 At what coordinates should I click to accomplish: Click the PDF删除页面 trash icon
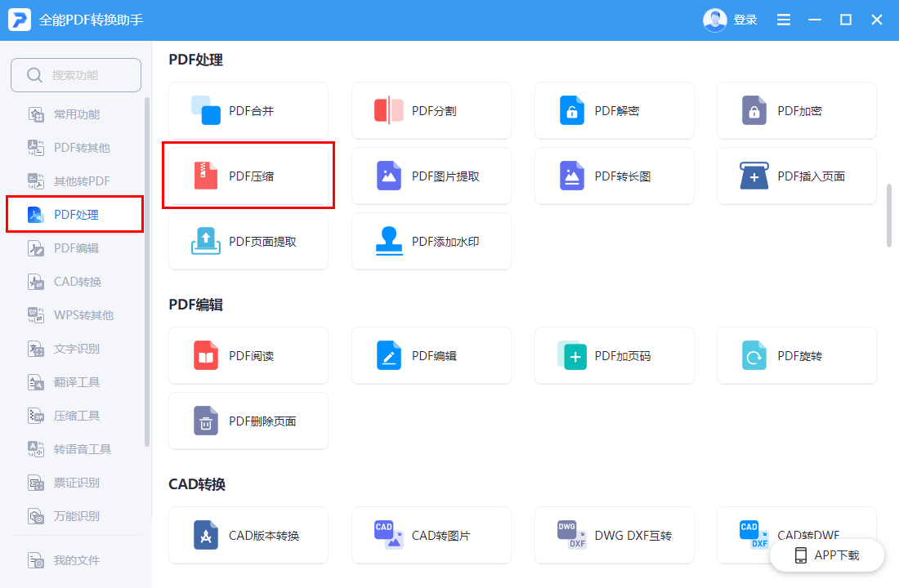(x=206, y=421)
